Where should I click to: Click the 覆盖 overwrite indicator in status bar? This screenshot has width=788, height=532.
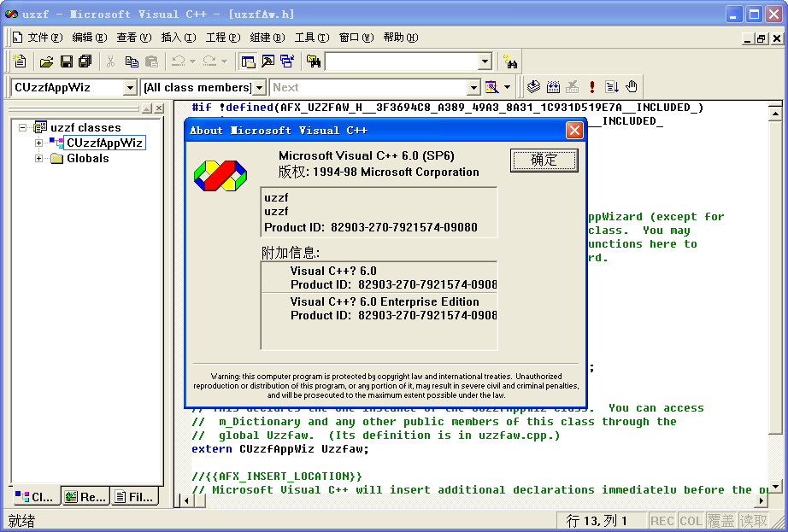tap(720, 521)
